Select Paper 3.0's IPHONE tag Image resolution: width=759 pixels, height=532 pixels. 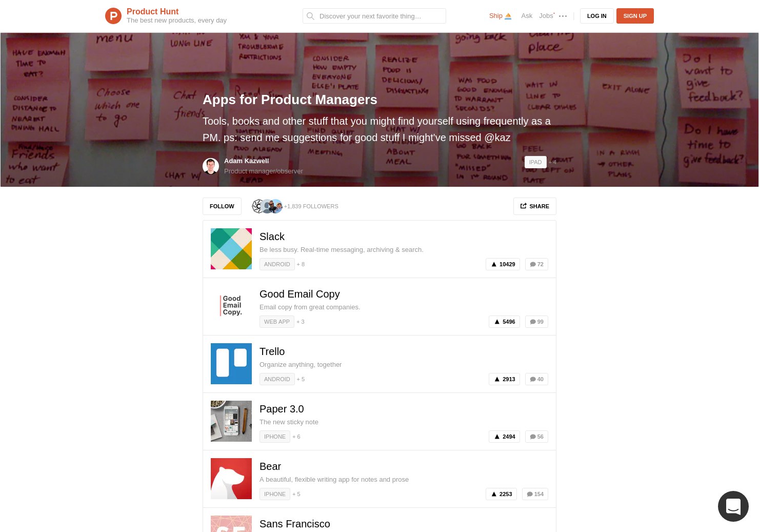[275, 437]
